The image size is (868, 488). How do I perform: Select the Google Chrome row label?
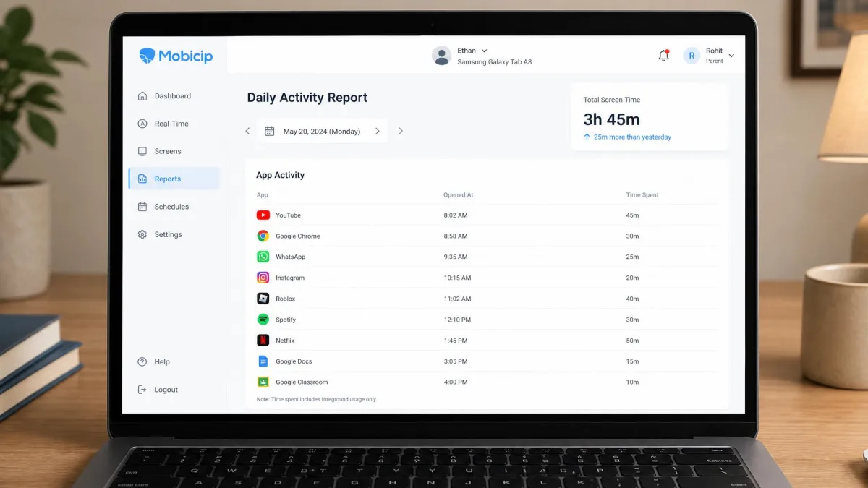[x=298, y=236]
